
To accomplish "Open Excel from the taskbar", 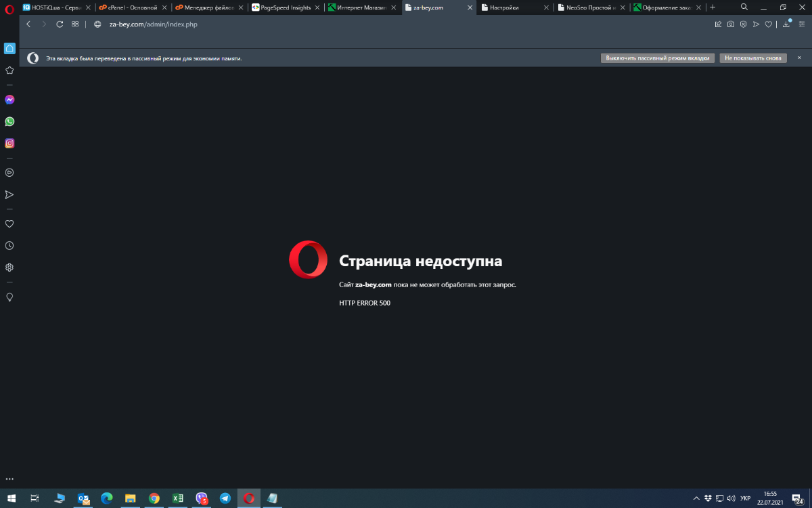I will 178,499.
